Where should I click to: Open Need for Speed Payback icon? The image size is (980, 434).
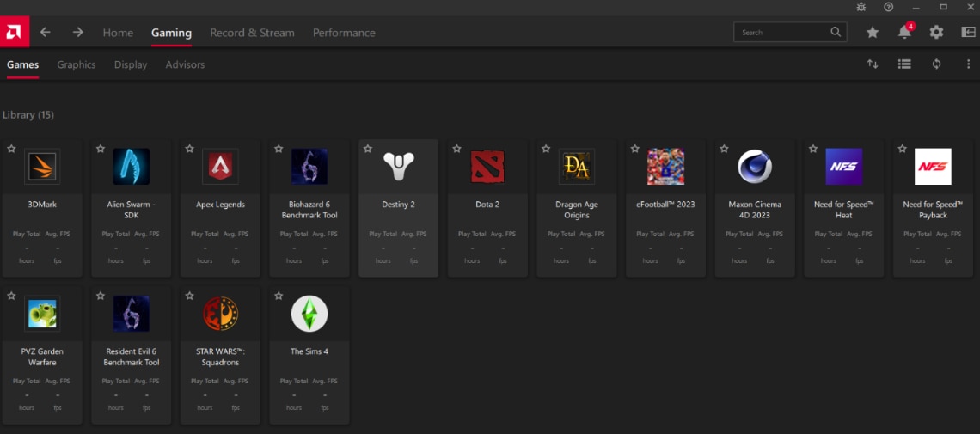tap(933, 167)
